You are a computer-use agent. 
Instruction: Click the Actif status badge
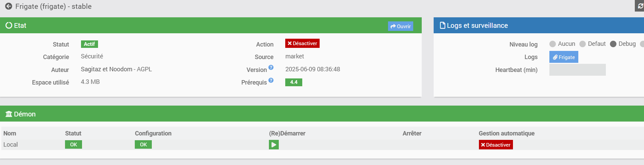click(89, 44)
